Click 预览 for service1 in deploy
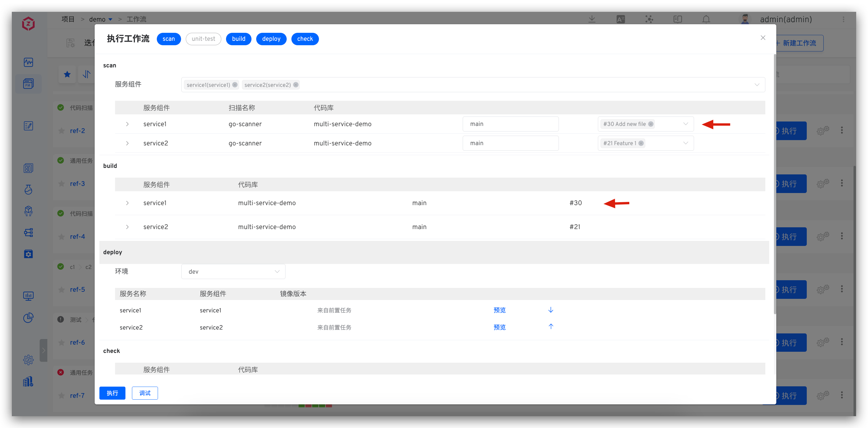The width and height of the screenshot is (868, 428). [500, 310]
